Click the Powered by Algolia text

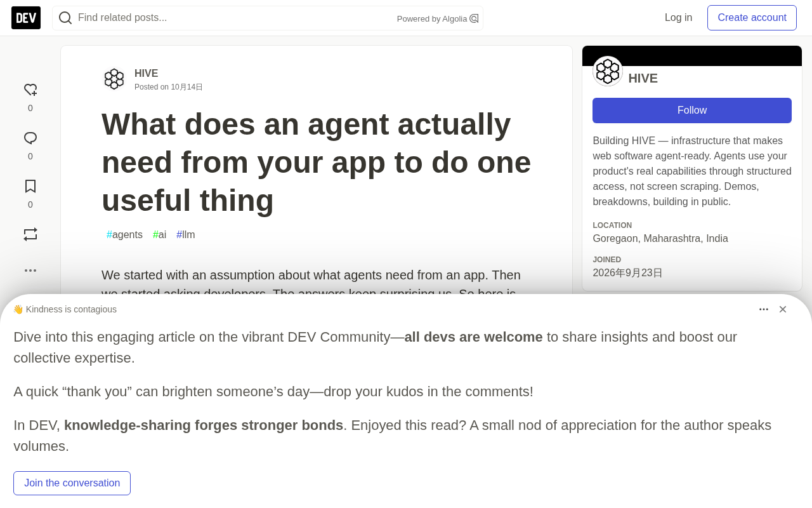432,19
